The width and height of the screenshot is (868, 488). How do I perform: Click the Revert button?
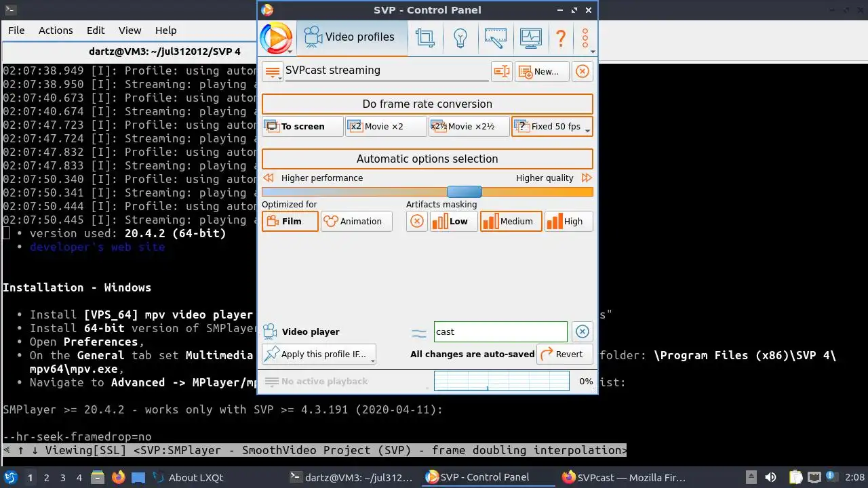564,354
